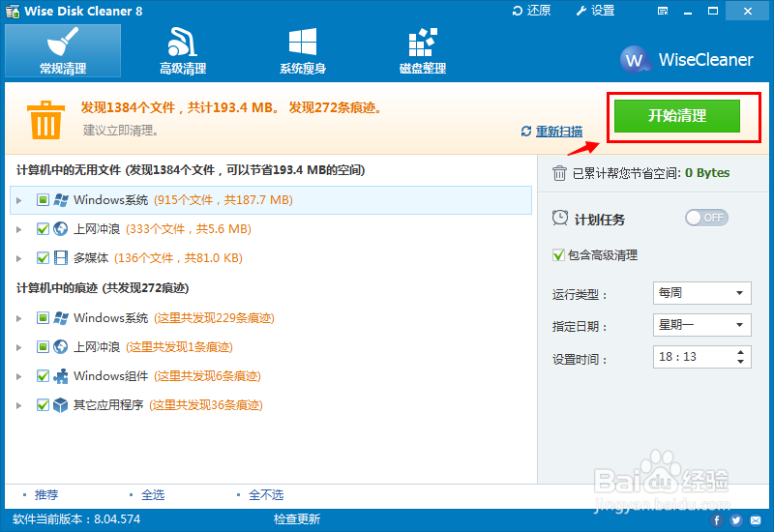The width and height of the screenshot is (774, 532).
Task: Click the clock icon beside 计划任务
Action: [560, 219]
